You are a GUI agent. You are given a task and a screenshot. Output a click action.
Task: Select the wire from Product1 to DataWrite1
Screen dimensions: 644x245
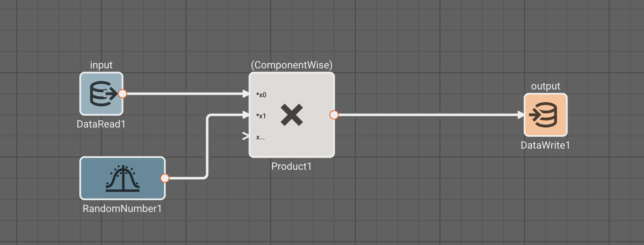coord(427,115)
